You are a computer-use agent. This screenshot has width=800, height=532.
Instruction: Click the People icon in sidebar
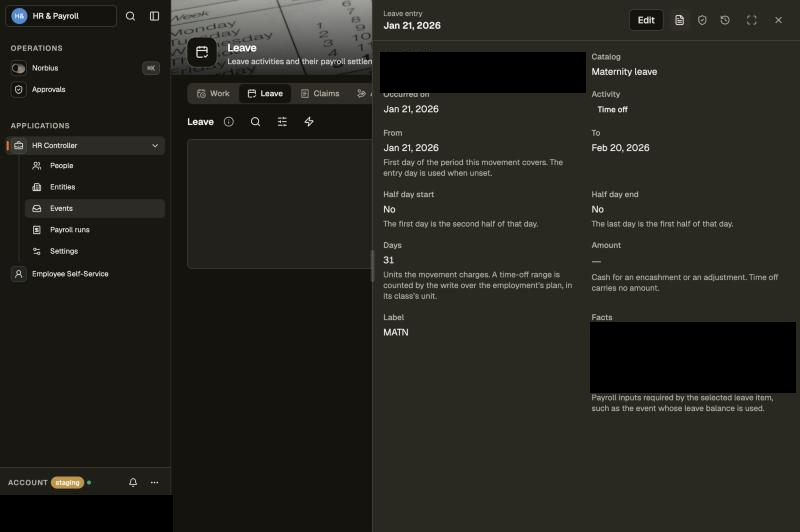pos(37,166)
